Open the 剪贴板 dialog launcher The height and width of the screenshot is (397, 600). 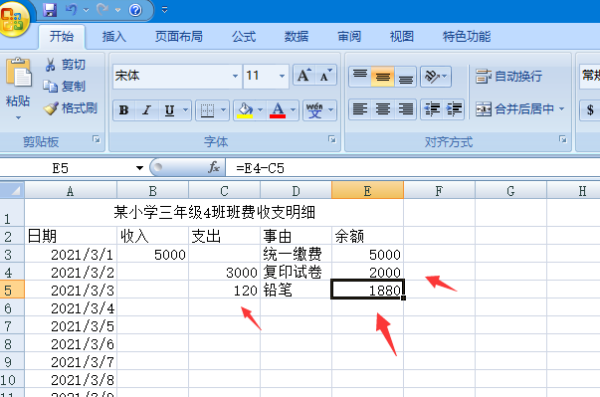pyautogui.click(x=96, y=139)
